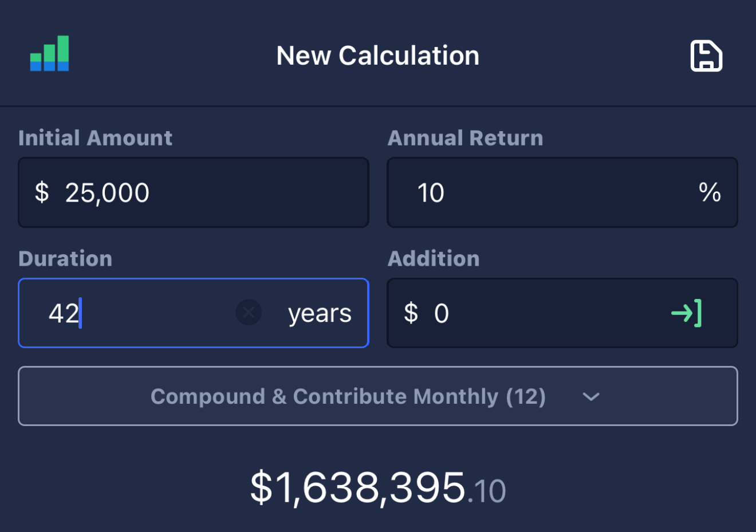Click the dollar sign in Initial Amount

[42, 192]
